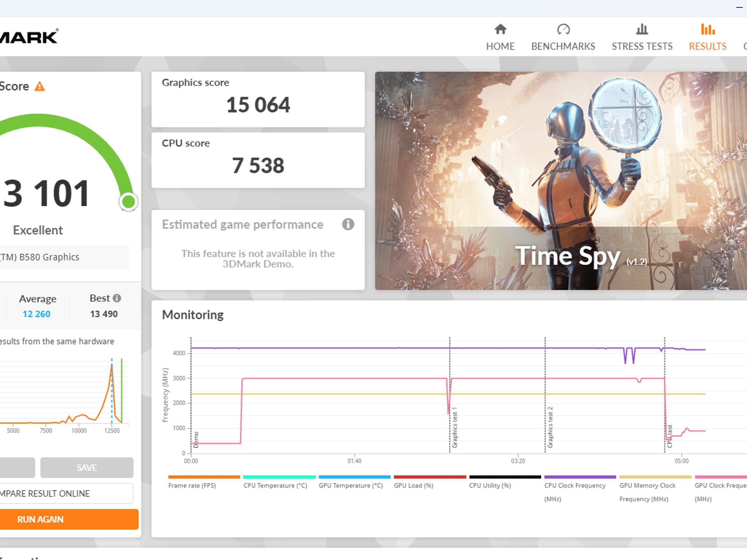Click the score warning triangle icon

(x=39, y=86)
